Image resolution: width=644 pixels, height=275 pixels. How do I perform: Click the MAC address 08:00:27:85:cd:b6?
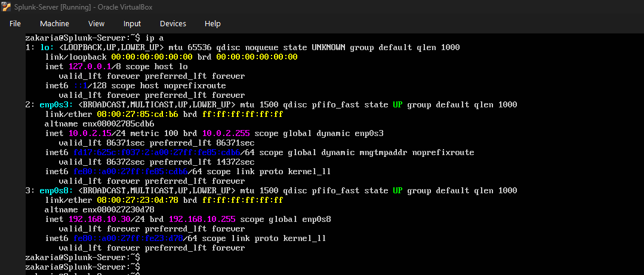pos(138,114)
